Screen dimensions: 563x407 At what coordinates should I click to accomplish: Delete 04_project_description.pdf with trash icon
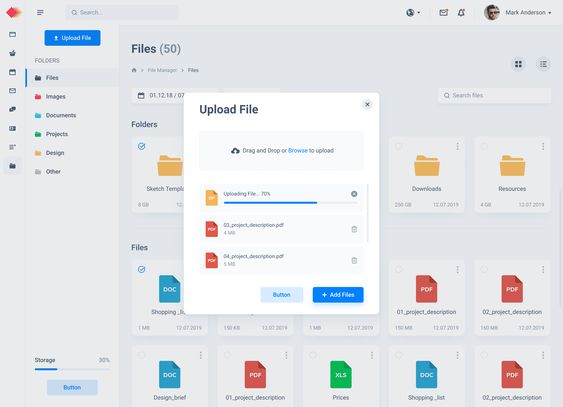pyautogui.click(x=354, y=260)
